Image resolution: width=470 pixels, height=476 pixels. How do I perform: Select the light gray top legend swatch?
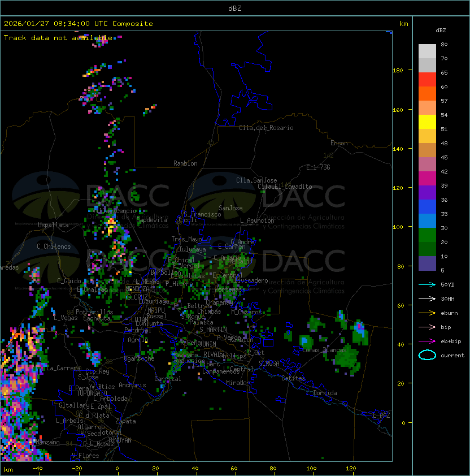pos(427,51)
